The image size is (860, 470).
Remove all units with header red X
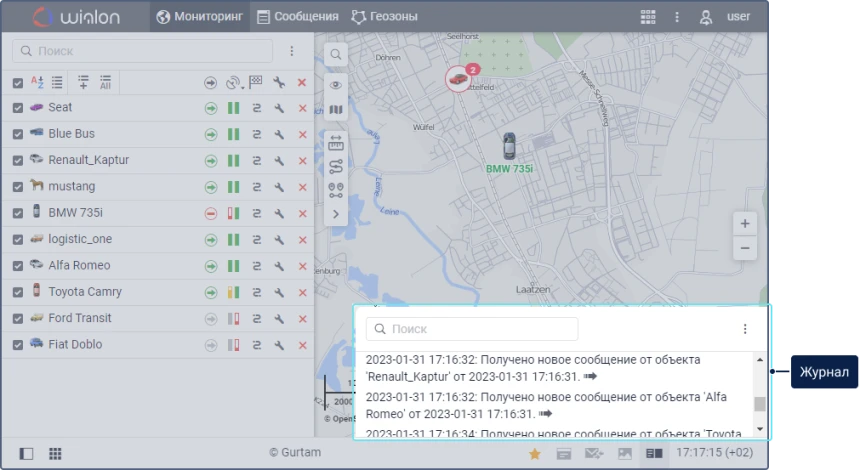[x=302, y=83]
